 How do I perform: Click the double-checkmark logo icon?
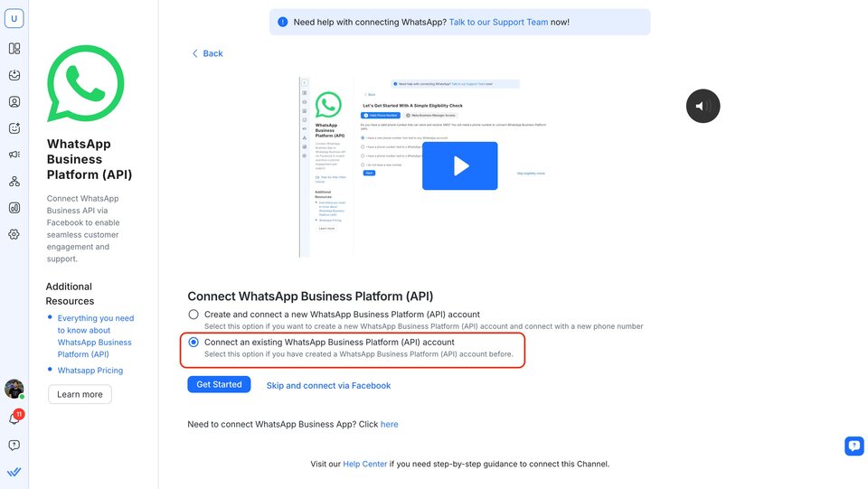coord(14,472)
